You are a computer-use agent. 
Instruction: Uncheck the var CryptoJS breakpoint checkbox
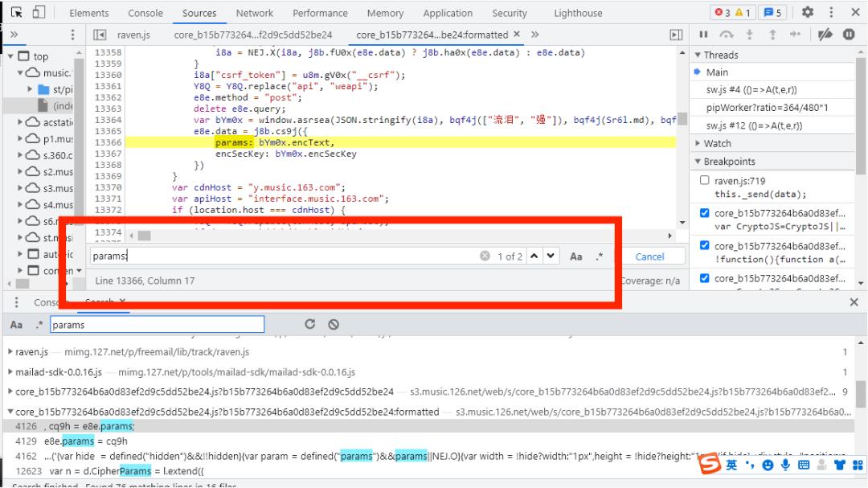click(705, 213)
